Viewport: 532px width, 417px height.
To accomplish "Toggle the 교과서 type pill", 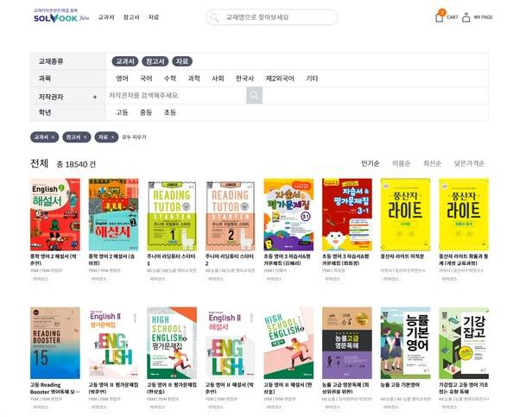I will (125, 61).
